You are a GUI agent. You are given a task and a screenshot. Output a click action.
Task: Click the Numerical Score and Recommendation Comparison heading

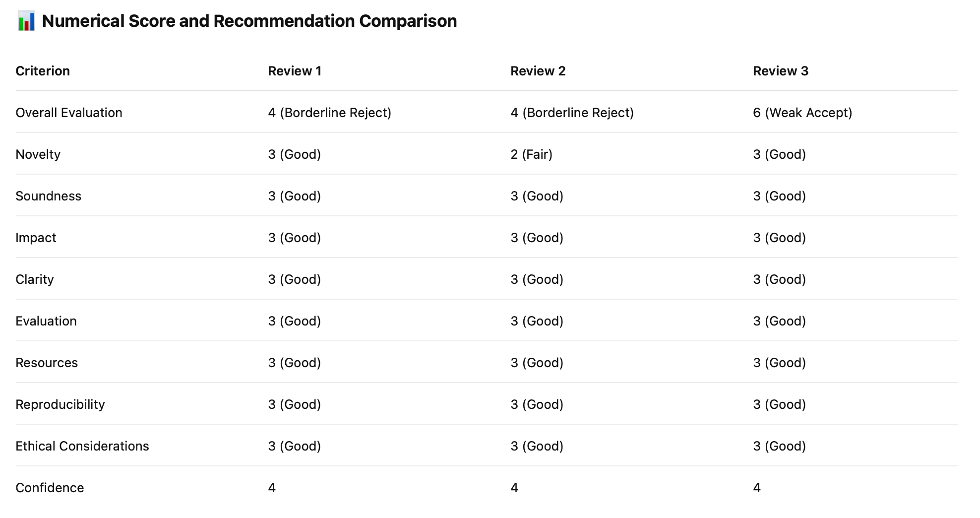(x=249, y=21)
